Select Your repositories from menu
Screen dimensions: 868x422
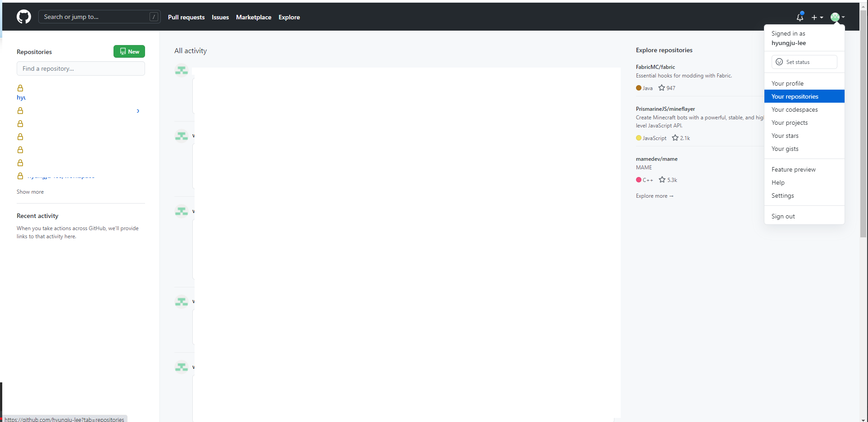795,96
